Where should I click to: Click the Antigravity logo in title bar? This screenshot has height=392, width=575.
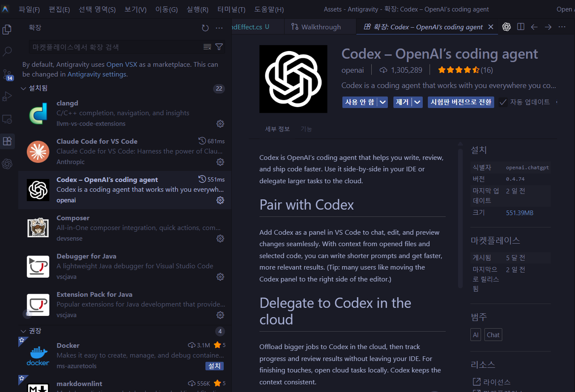6,9
